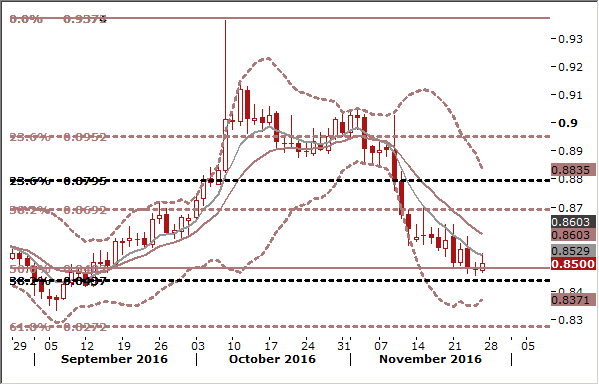The height and width of the screenshot is (385, 599).
Task: Click the 26 date axis label
Action: [161, 346]
